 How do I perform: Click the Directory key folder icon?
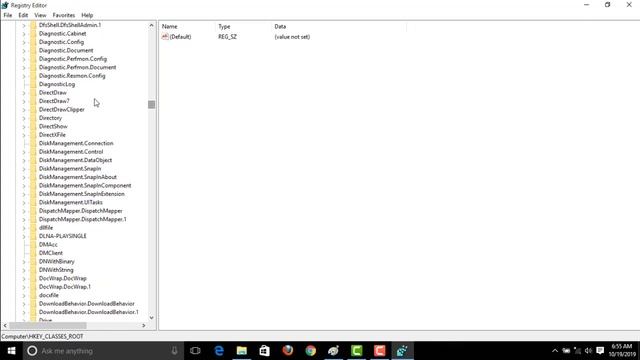tap(33, 118)
